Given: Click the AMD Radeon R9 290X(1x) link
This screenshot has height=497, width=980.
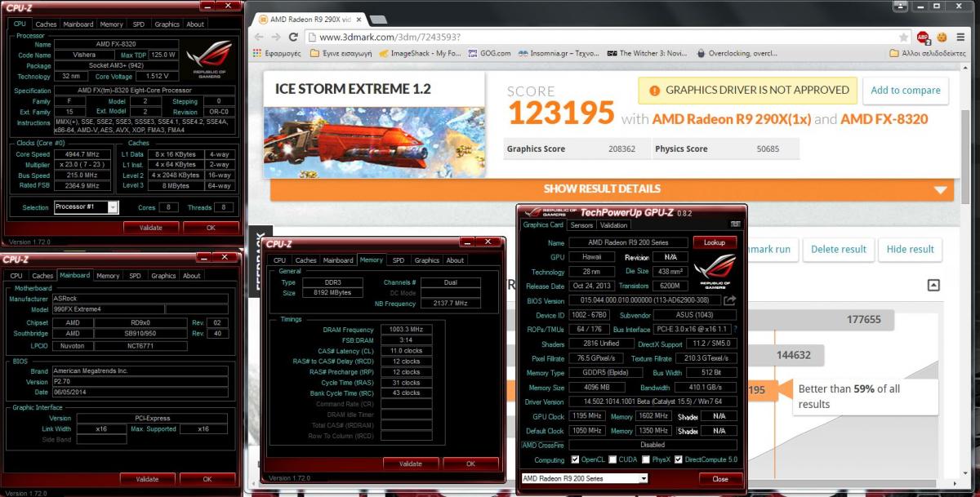Looking at the screenshot, I should pyautogui.click(x=732, y=119).
